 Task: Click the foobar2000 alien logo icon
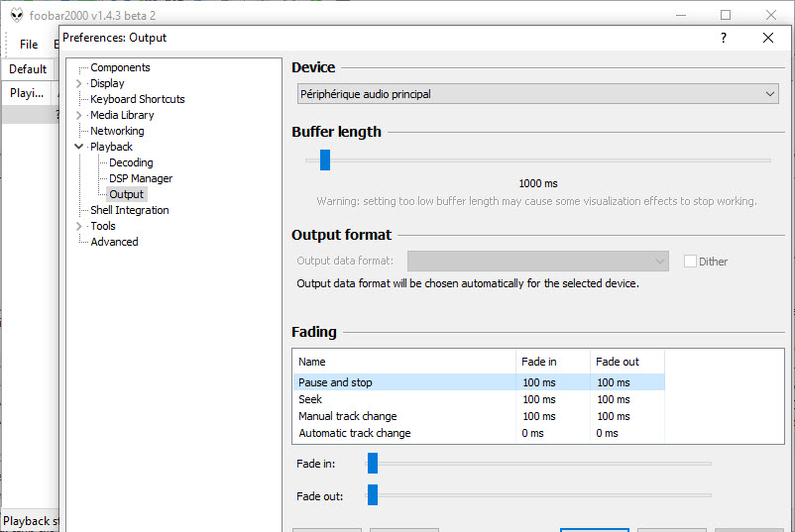[17, 15]
